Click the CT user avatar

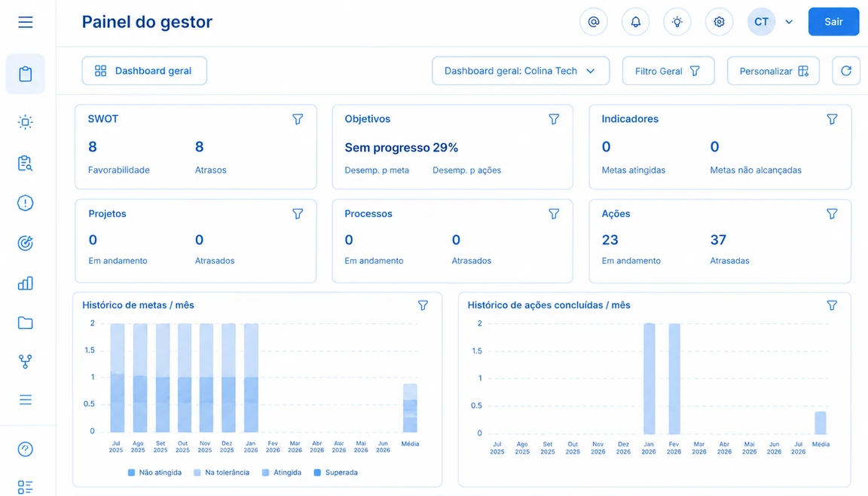(x=761, y=22)
